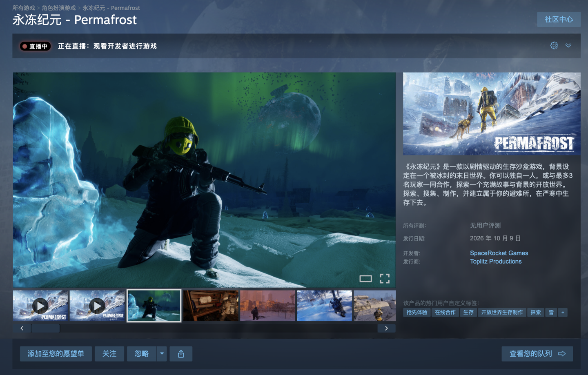Open the 开放世界生存制作 tag
Viewport: 588px width, 375px height.
click(x=502, y=313)
